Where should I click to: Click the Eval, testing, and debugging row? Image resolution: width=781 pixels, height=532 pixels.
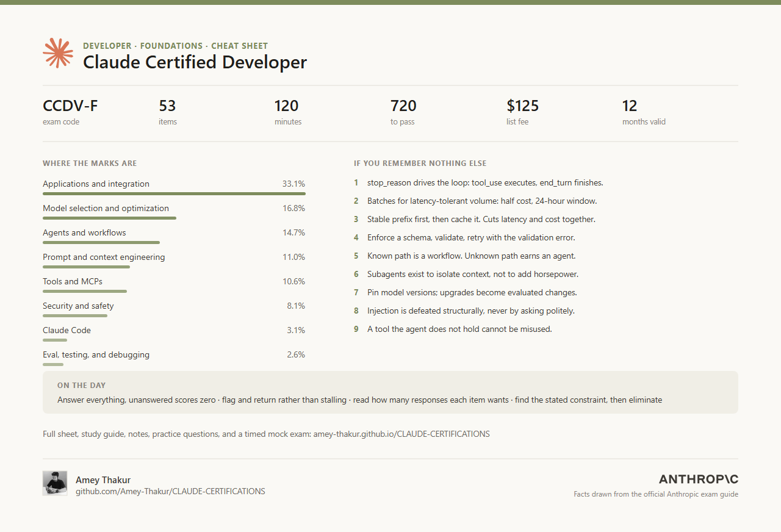(x=174, y=358)
